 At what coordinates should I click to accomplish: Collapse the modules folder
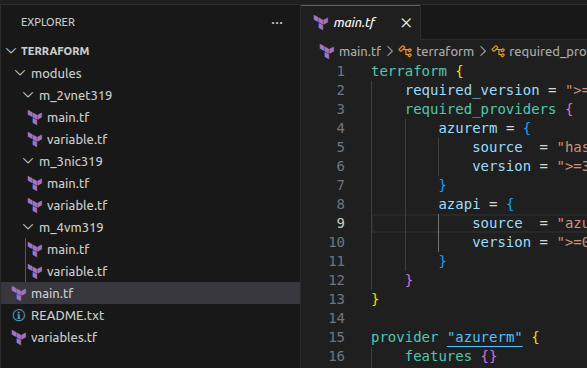pyautogui.click(x=20, y=73)
